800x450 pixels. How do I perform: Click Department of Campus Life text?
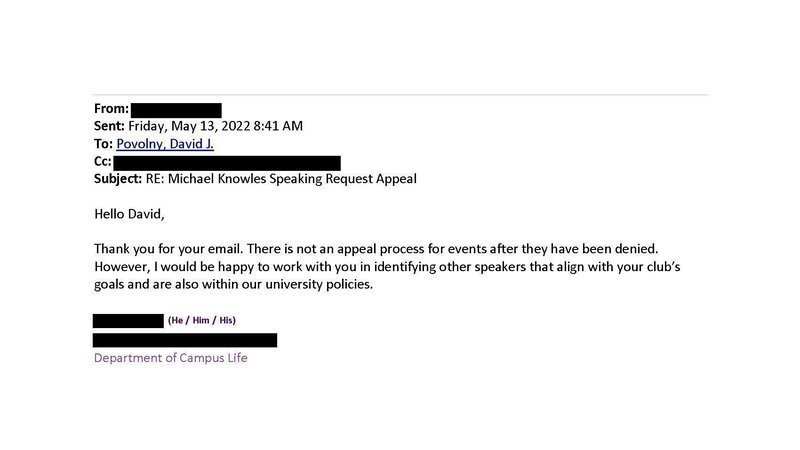point(170,358)
